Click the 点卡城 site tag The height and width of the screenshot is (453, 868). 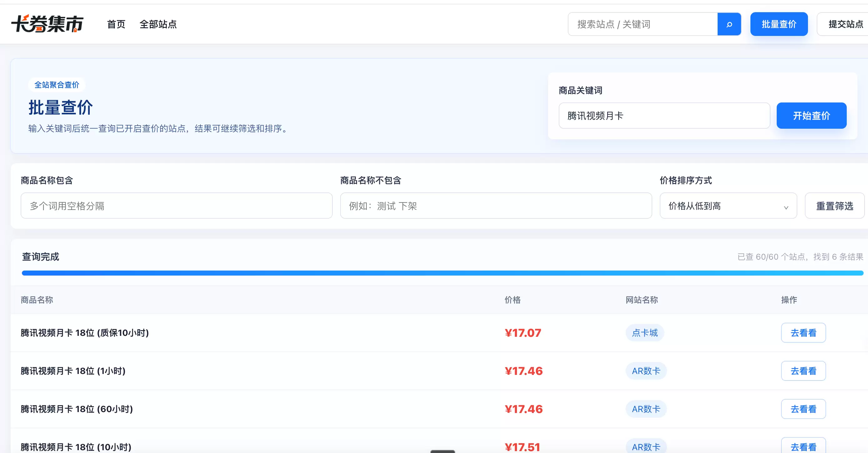[x=645, y=333]
